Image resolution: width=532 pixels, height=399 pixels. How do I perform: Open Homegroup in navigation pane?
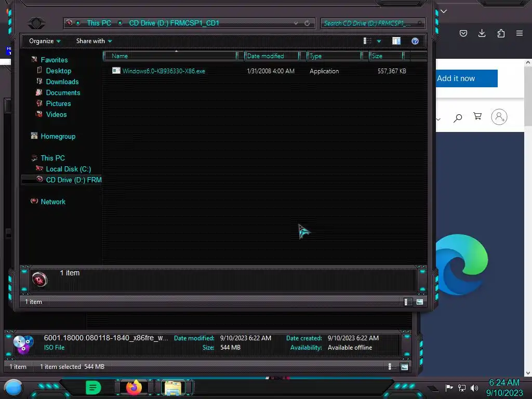click(x=58, y=136)
